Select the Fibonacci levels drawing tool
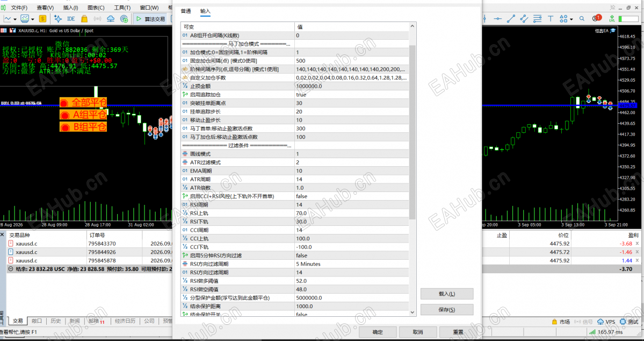 (537, 18)
